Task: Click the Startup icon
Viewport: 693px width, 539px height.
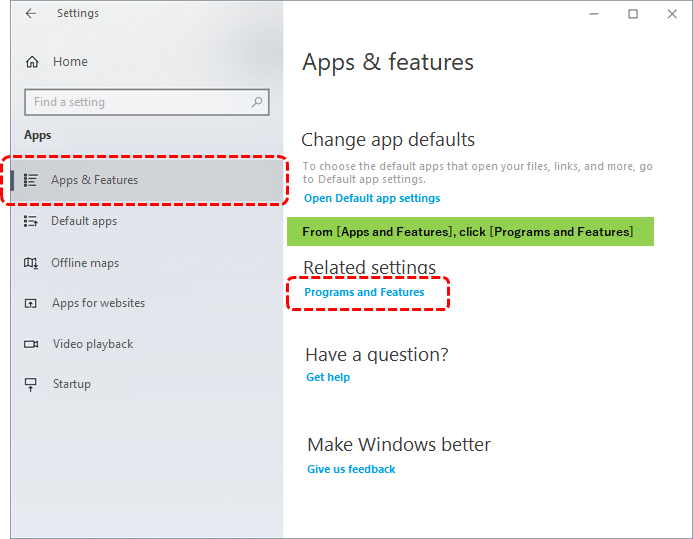Action: [31, 384]
